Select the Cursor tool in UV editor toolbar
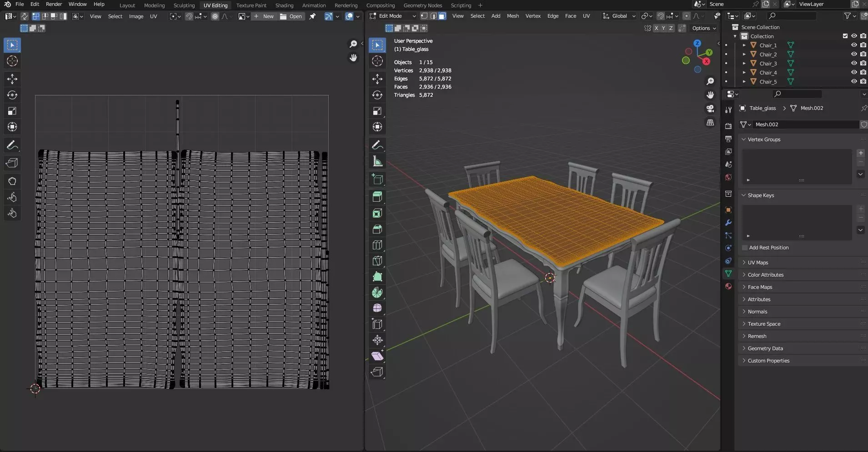Image resolution: width=868 pixels, height=452 pixels. [12, 61]
